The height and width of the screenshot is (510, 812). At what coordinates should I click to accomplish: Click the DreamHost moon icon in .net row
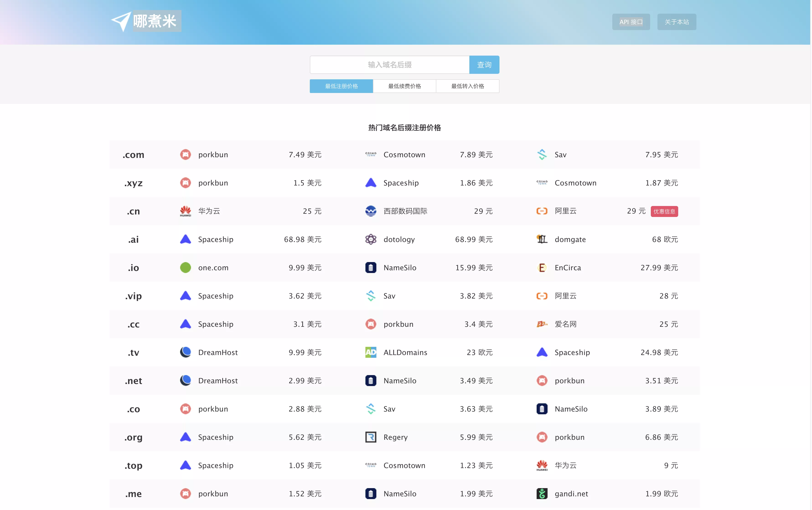tap(186, 381)
